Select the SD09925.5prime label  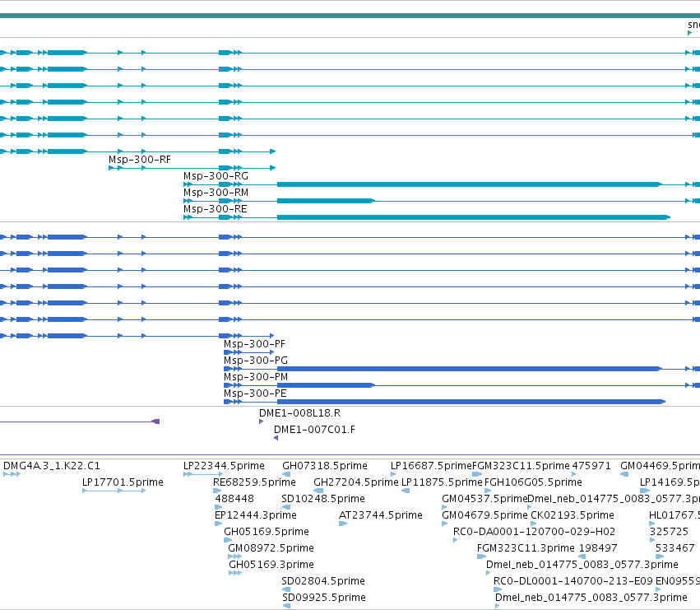click(324, 598)
